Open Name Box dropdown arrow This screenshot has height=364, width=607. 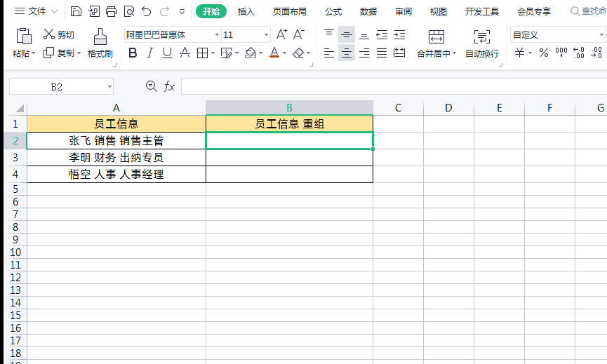click(x=109, y=87)
